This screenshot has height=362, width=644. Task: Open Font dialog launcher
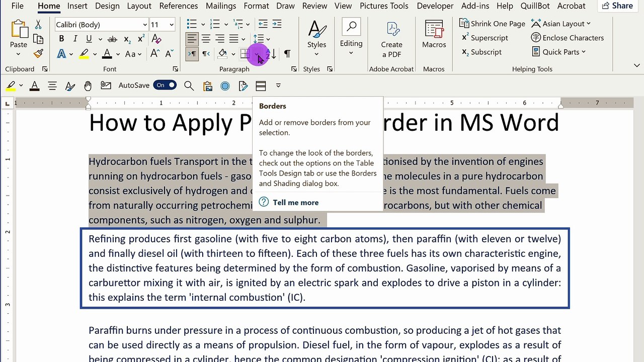pos(175,69)
